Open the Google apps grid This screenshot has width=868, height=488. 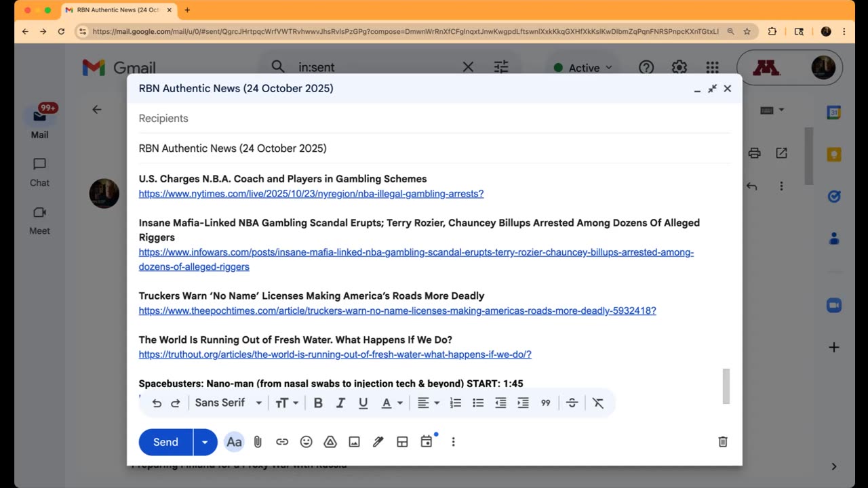tap(712, 67)
